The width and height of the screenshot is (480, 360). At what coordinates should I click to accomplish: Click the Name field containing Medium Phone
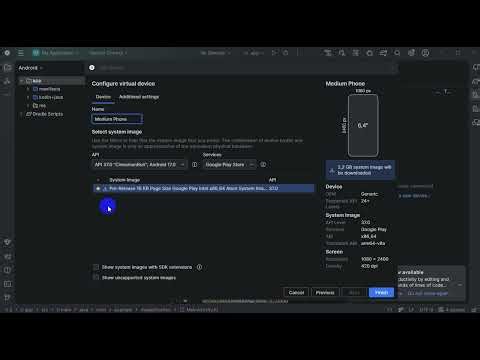(117, 119)
